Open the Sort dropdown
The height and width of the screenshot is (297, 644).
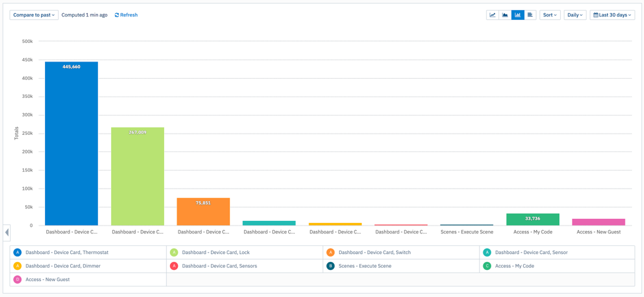click(549, 15)
